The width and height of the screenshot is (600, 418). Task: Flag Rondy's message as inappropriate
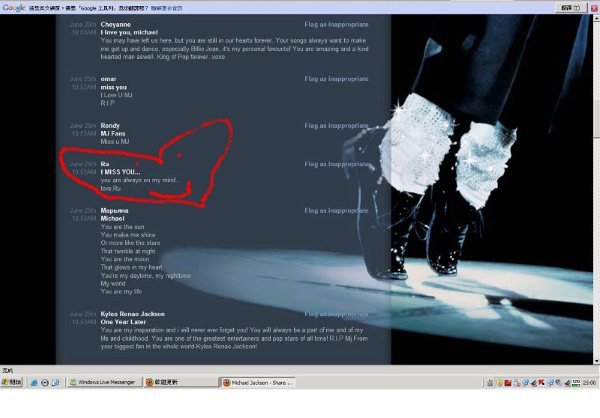[x=336, y=126]
